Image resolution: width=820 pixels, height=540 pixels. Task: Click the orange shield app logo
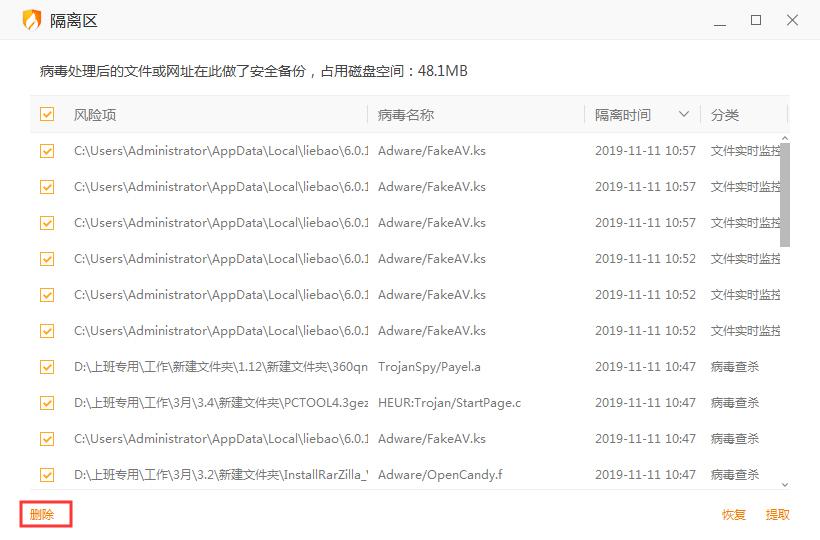coord(32,20)
